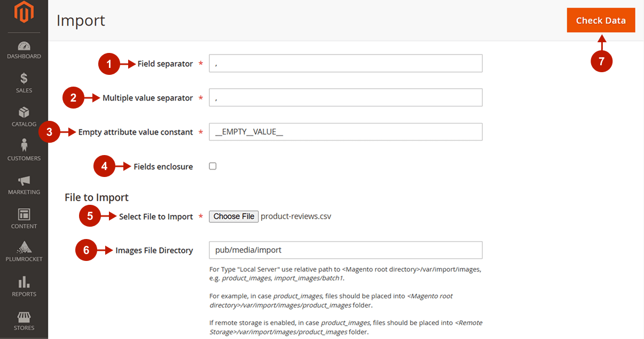
Task: Open the Sales dollar icon
Action: click(x=23, y=79)
